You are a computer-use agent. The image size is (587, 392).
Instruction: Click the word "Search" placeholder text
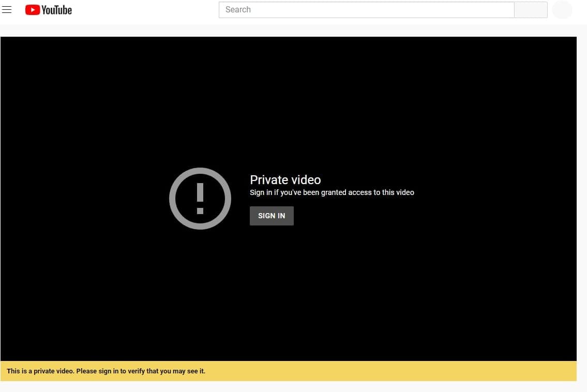point(238,10)
